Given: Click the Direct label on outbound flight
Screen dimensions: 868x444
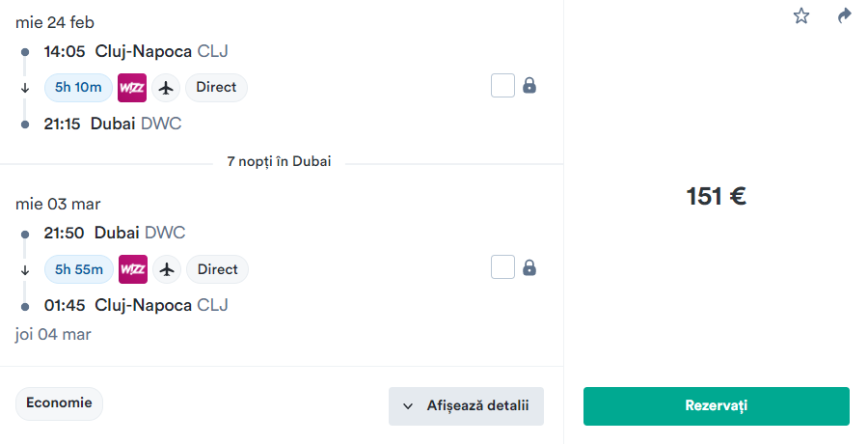Looking at the screenshot, I should point(216,88).
